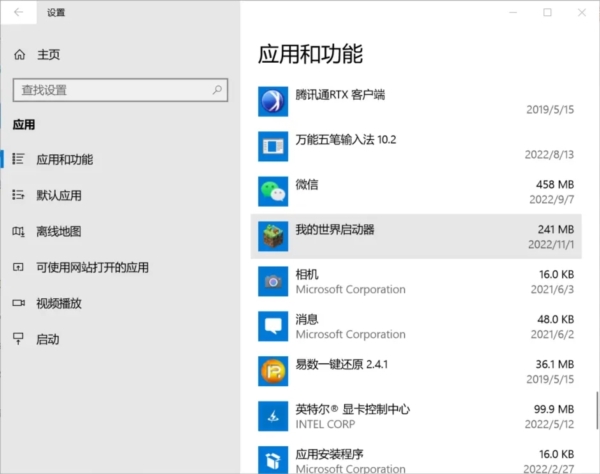This screenshot has width=600, height=474.
Task: Click the 启动 startup icon
Action: 18,339
